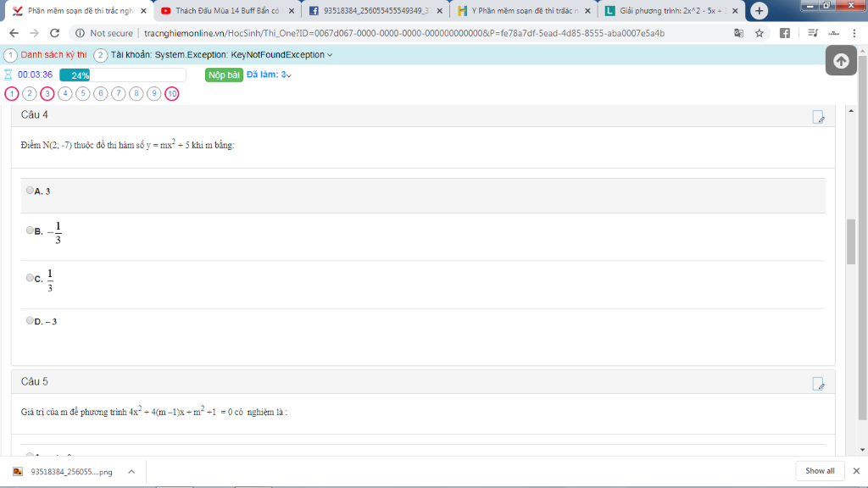Bookmark this page with the star icon
This screenshot has width=868, height=488.
[759, 33]
